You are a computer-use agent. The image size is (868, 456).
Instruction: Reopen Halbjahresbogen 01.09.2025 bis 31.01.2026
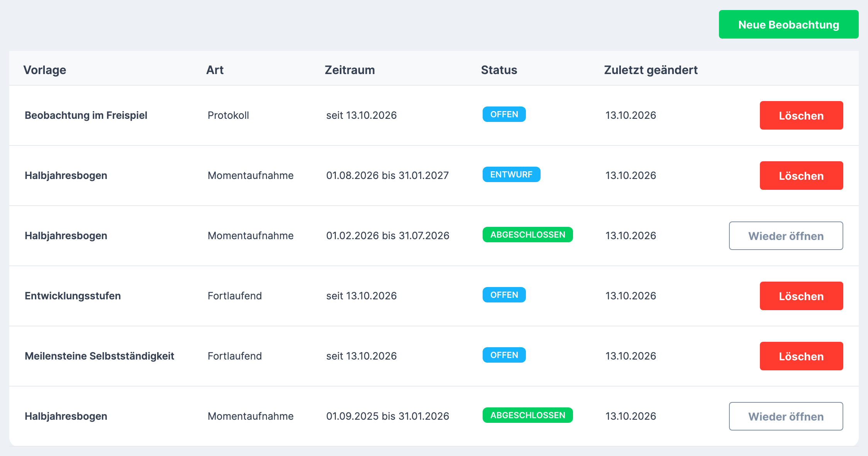[786, 416]
